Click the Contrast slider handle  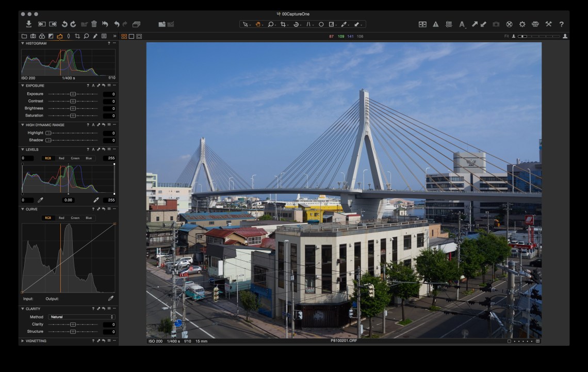73,102
